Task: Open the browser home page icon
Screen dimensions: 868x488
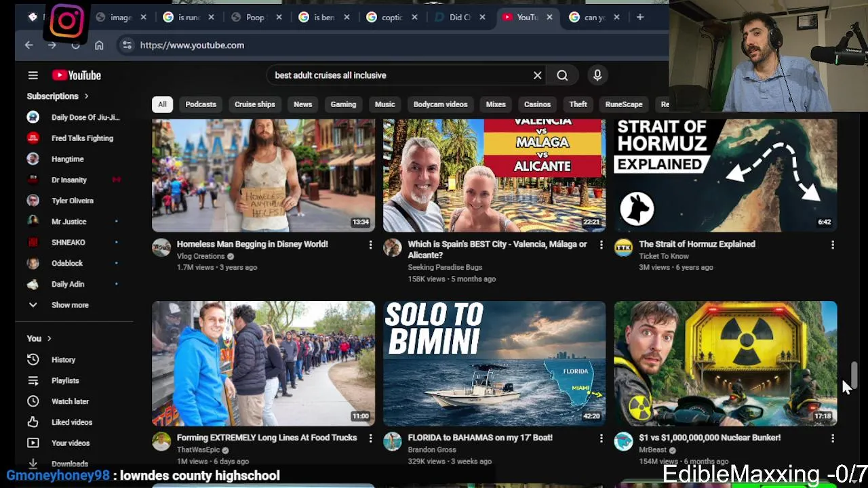Action: (x=99, y=45)
